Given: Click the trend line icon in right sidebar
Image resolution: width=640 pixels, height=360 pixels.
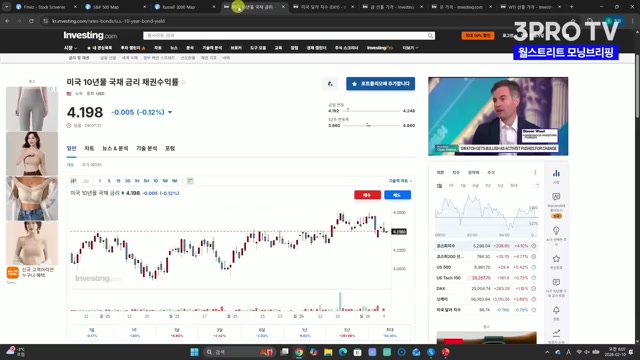Looking at the screenshot, I should pyautogui.click(x=556, y=333).
